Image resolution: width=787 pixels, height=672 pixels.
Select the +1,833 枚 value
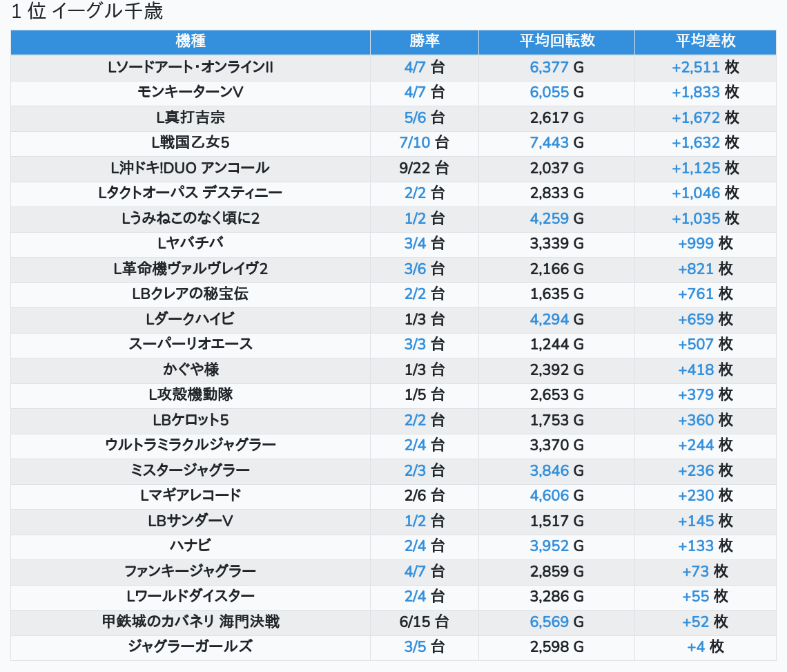click(x=705, y=93)
